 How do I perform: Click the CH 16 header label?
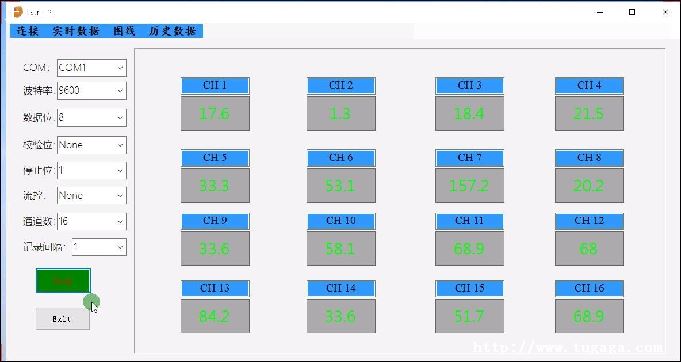(589, 289)
